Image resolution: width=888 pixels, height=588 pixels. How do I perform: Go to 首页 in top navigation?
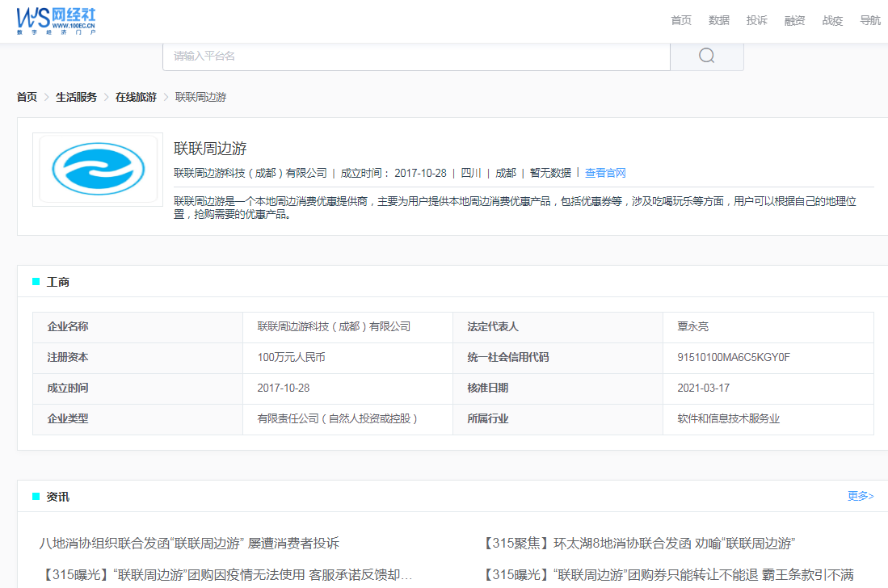(681, 20)
